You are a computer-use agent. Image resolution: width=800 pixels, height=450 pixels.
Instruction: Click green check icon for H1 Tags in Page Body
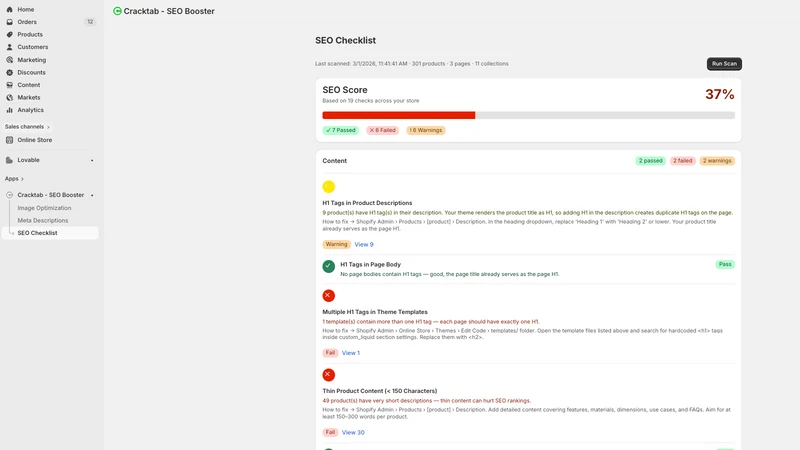(329, 266)
